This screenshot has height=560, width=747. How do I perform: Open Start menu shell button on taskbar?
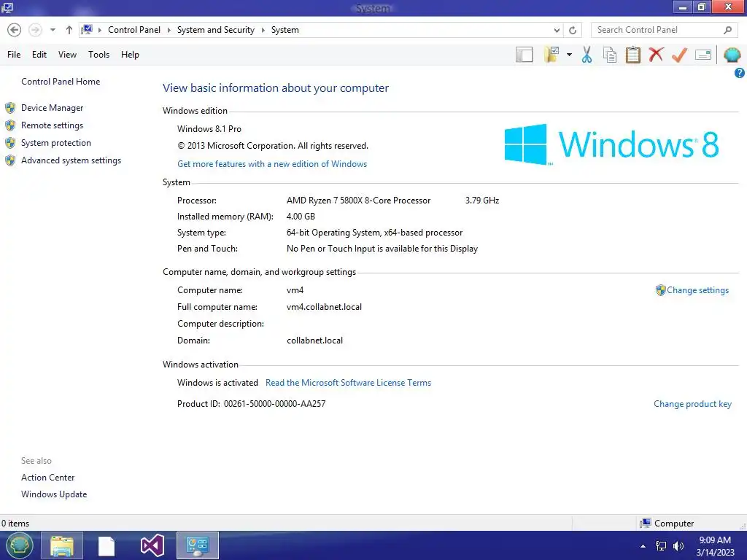click(x=19, y=545)
